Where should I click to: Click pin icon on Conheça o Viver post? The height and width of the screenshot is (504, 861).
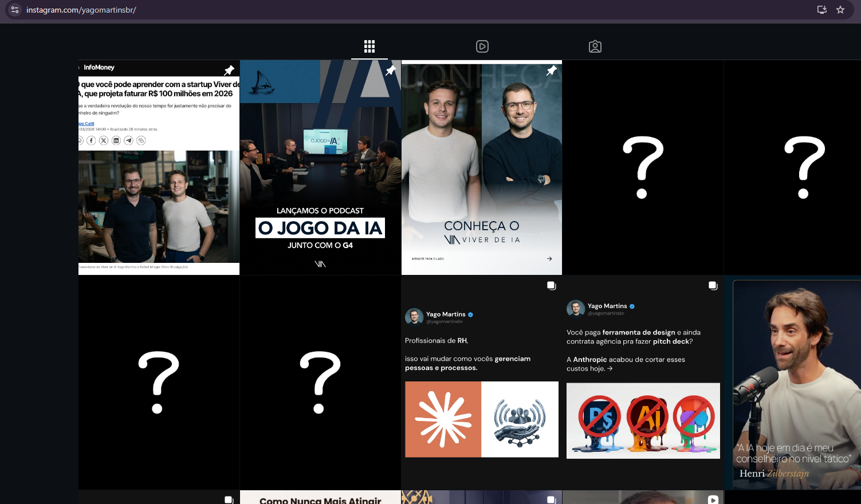coord(552,70)
